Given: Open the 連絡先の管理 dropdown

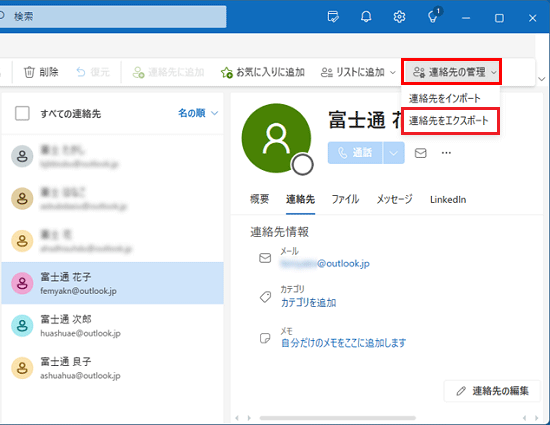Looking at the screenshot, I should point(451,72).
